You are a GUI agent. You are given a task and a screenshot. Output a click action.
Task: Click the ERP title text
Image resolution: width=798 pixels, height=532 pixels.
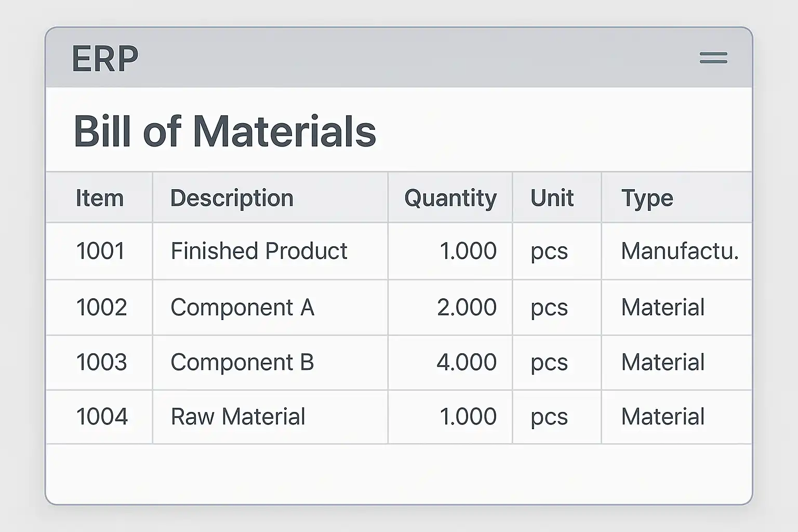(x=105, y=58)
